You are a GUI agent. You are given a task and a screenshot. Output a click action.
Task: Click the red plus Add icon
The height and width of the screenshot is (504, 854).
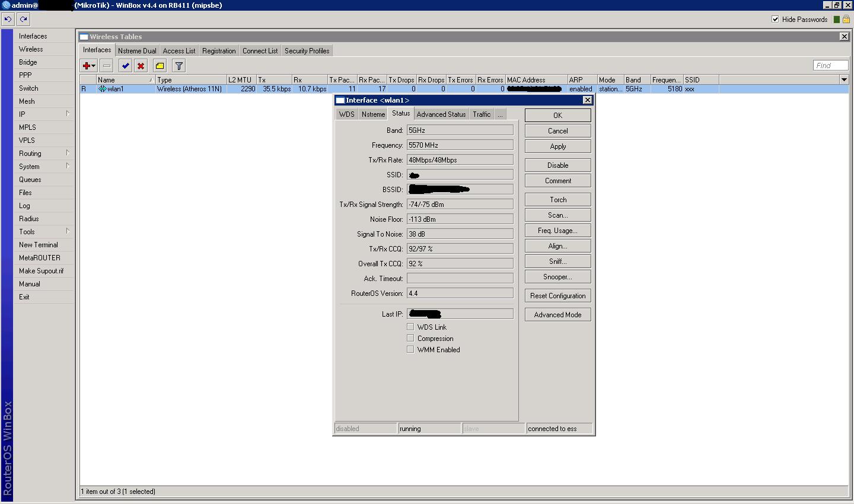87,66
